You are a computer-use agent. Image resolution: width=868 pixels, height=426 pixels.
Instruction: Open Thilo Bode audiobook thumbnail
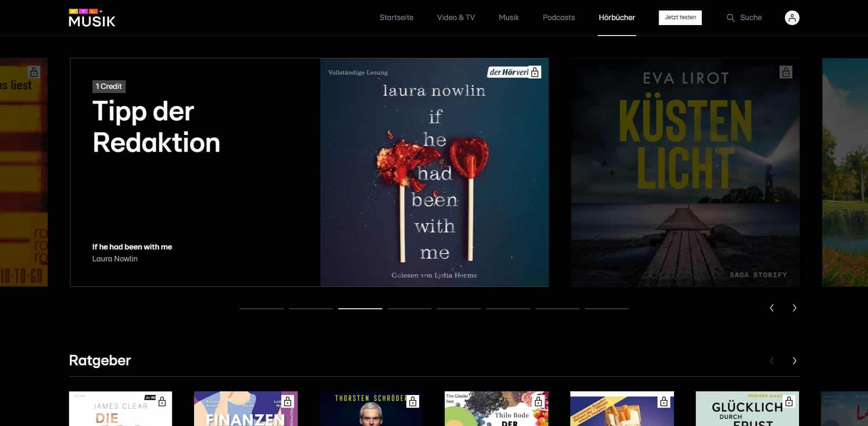(496, 409)
